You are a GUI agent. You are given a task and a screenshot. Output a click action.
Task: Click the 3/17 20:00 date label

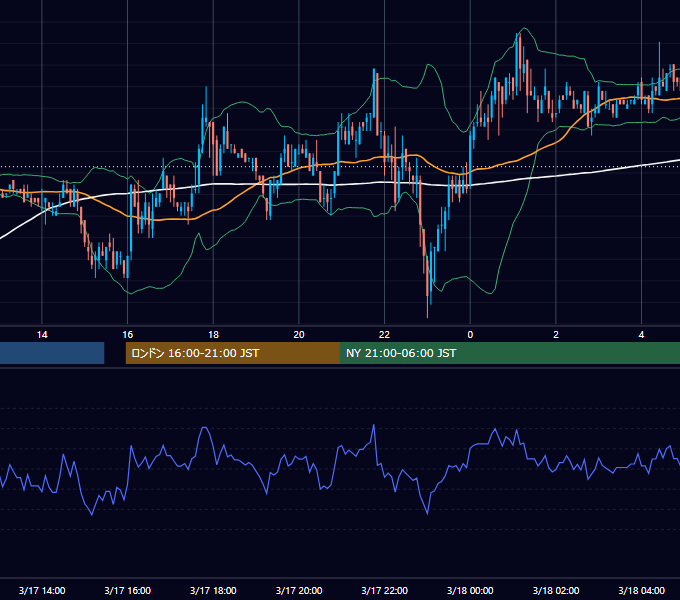click(x=299, y=590)
